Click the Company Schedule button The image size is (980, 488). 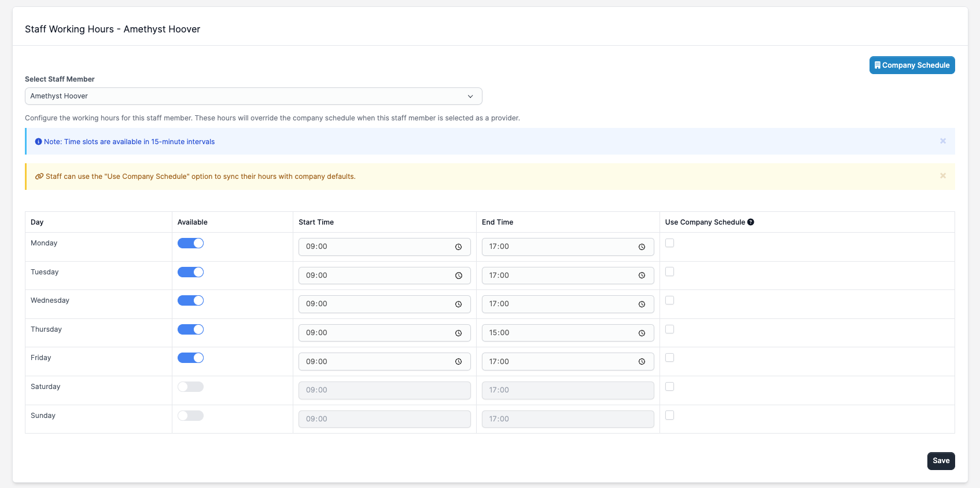[x=912, y=65]
